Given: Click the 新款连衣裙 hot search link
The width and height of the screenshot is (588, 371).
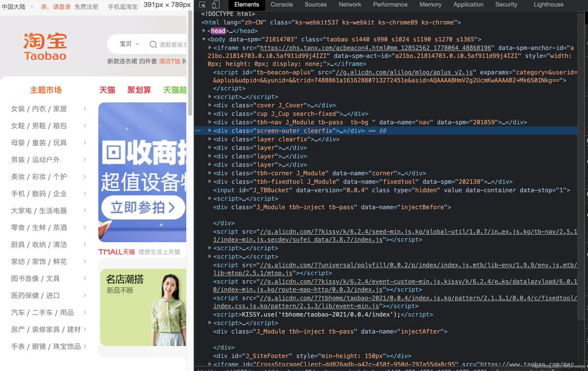Looking at the screenshot, I should [122, 61].
